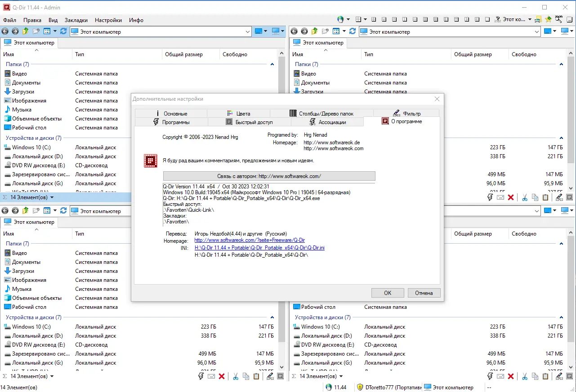The width and height of the screenshot is (576, 392).
Task: Go up one level in top-left pane
Action: (26, 31)
